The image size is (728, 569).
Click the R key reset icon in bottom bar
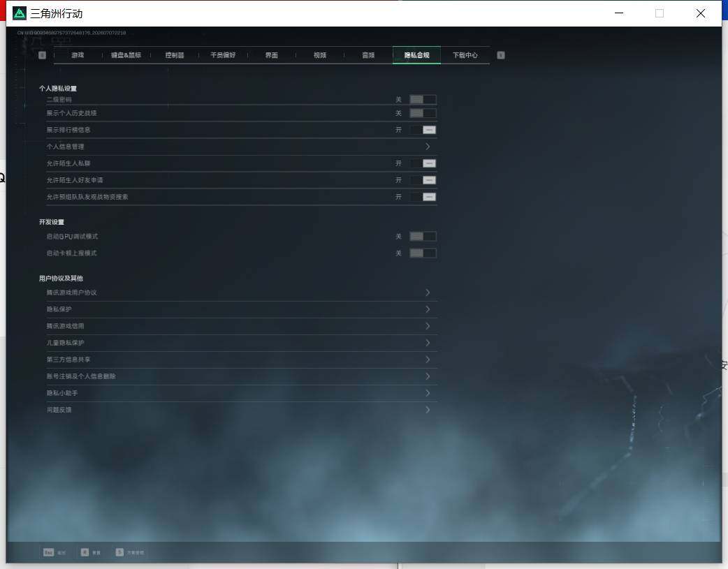click(85, 552)
